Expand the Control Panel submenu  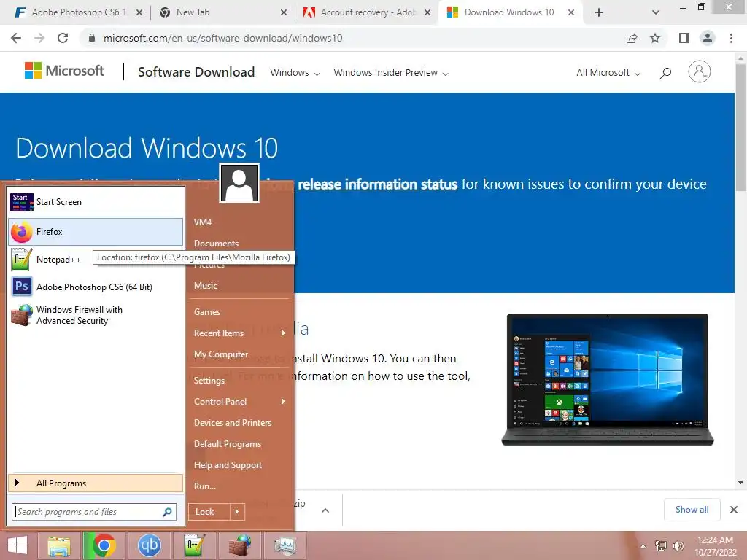tap(239, 402)
